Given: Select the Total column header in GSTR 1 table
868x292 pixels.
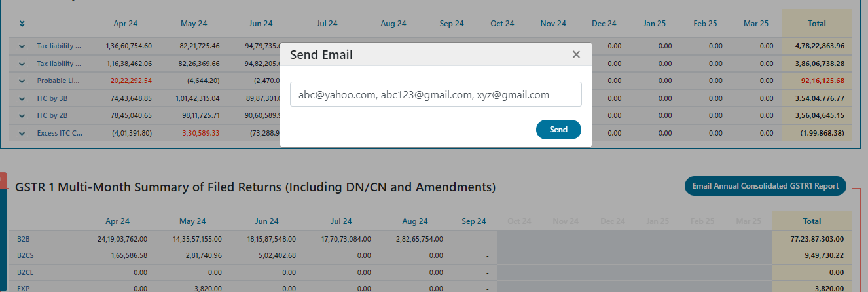Looking at the screenshot, I should [x=812, y=221].
